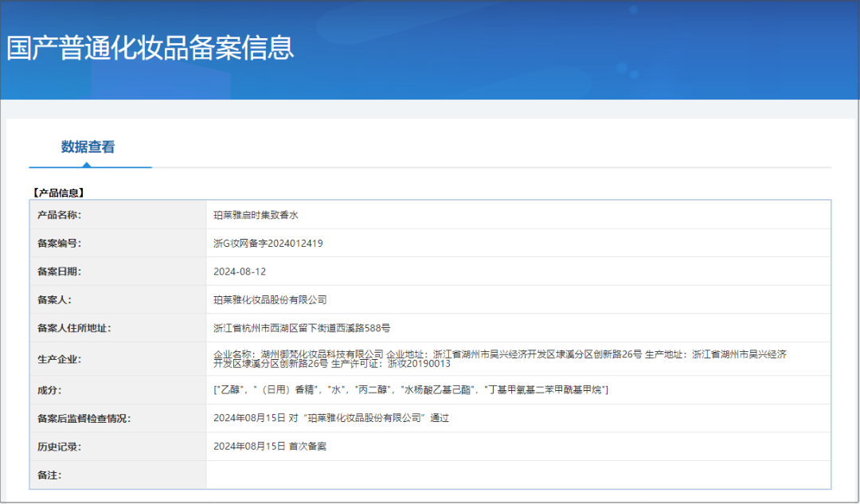Screen dimensions: 860x504
Task: Select the 【产品信息】 section heading
Action: [57, 193]
